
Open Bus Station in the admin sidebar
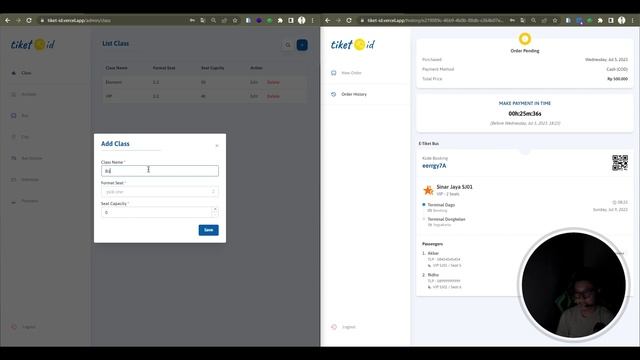(x=32, y=158)
